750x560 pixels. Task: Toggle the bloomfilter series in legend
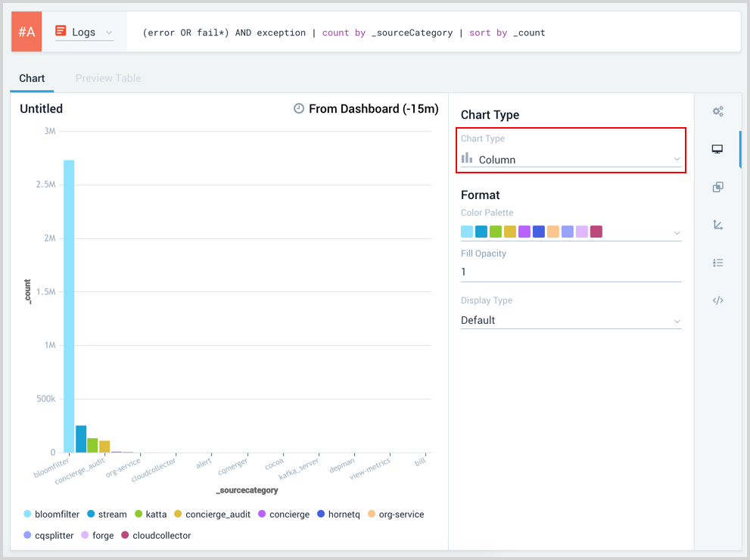coord(50,515)
